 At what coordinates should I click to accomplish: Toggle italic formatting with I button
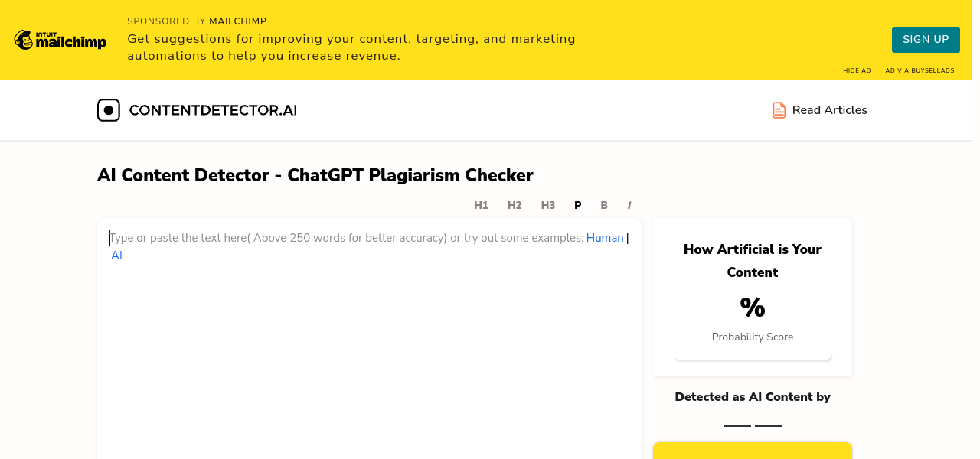point(629,205)
